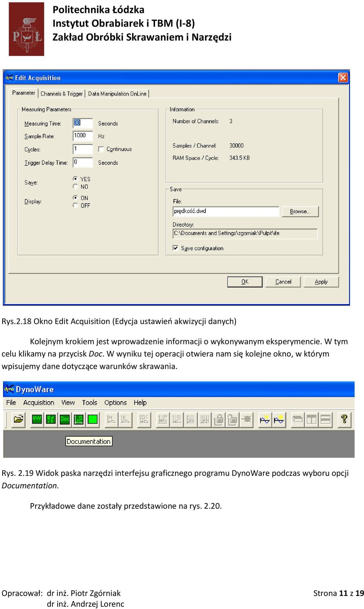Click the grayed open padlock icon
The image size is (364, 609).
(232, 419)
